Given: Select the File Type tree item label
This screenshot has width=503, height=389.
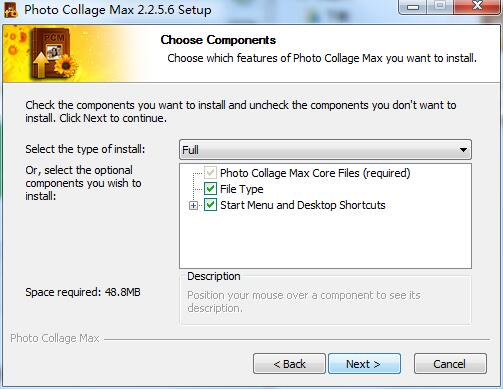Looking at the screenshot, I should click(242, 189).
